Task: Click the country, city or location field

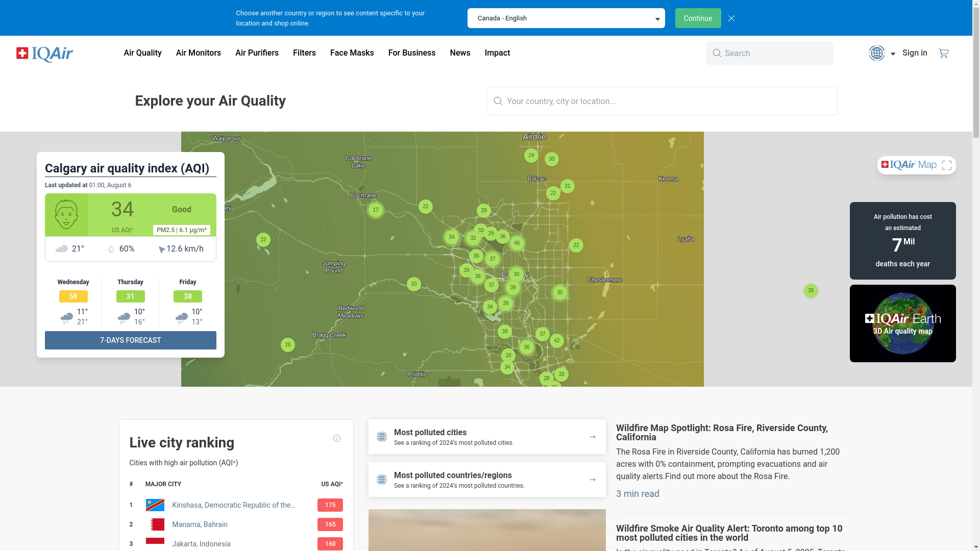Action: tap(662, 101)
